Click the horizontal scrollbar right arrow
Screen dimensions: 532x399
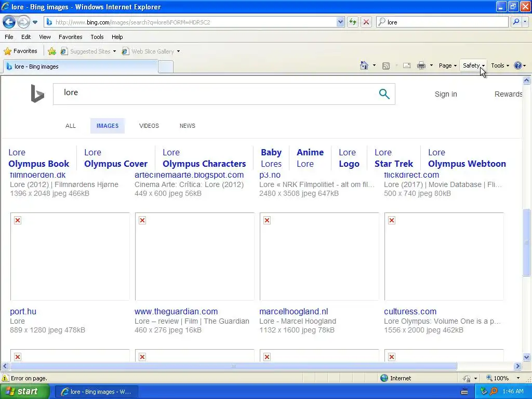click(518, 366)
